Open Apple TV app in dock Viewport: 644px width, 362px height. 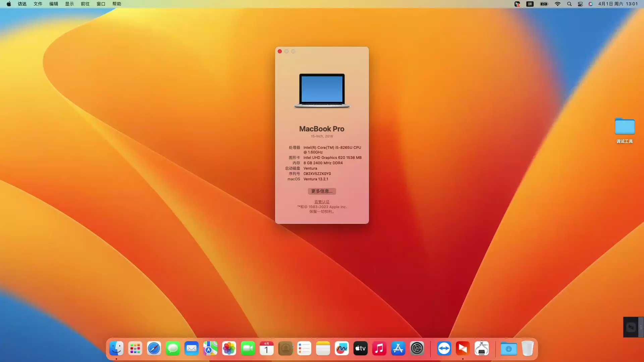click(x=361, y=349)
